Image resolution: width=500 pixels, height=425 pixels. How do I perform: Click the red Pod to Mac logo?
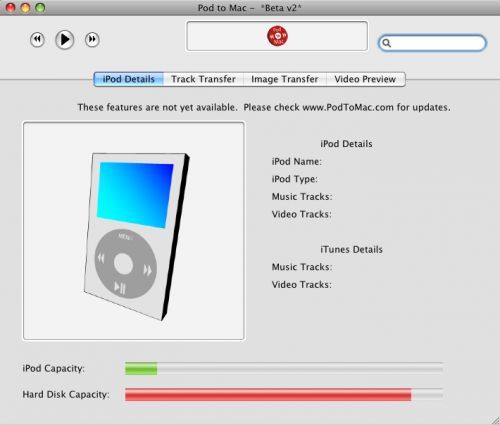click(277, 36)
